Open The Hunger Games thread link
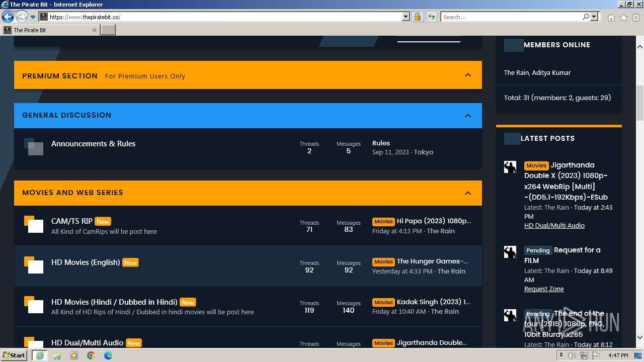The height and width of the screenshot is (362, 644). pos(433,261)
